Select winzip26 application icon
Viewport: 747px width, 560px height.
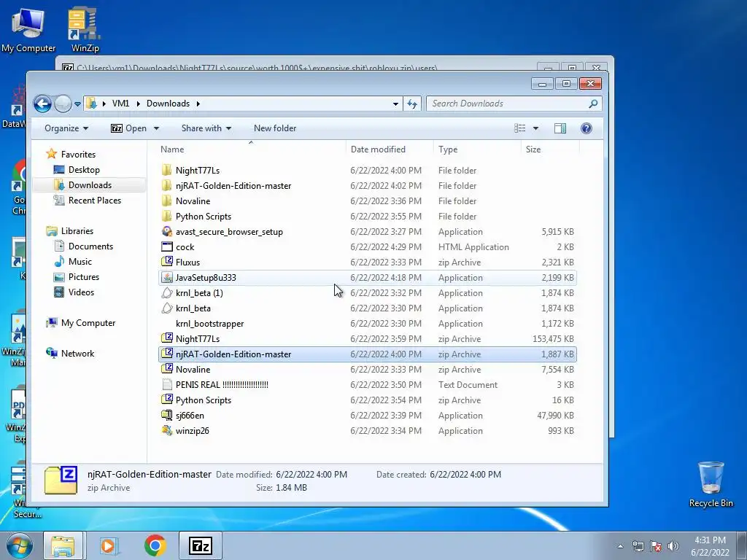pos(167,430)
